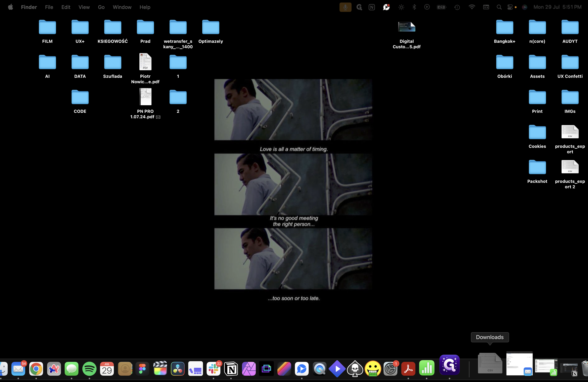Launch Figma from the Dock
This screenshot has width=588, height=382.
click(x=143, y=369)
